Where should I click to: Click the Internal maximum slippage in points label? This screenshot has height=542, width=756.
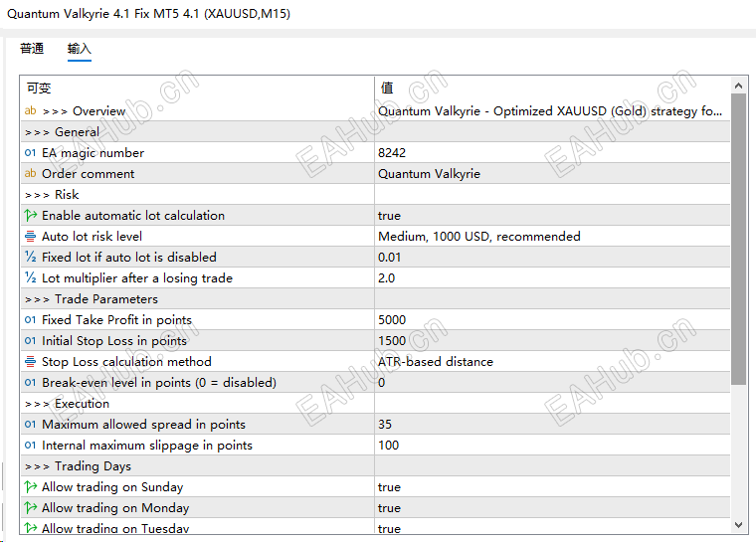(x=147, y=446)
